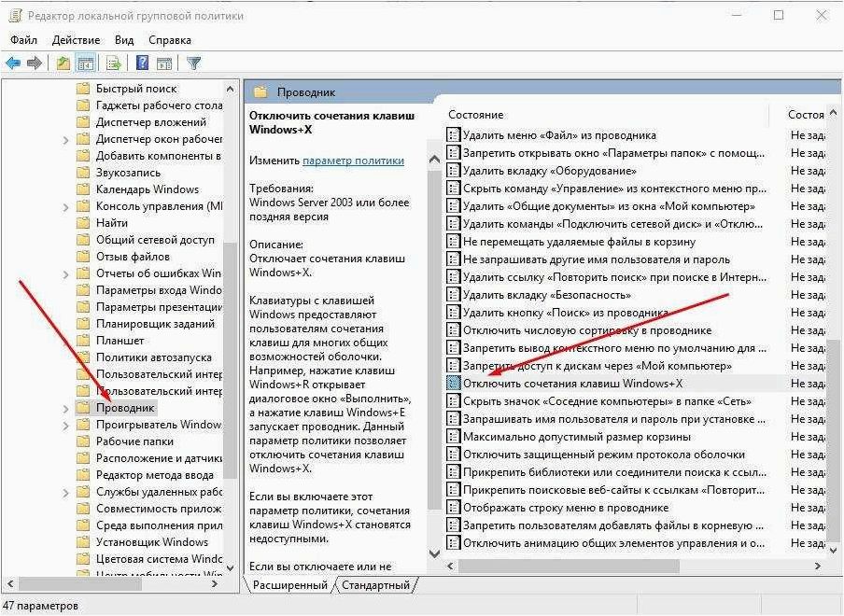844x616 pixels.
Task: Select policy «Не перемещать удаляемые файлы в корзину»
Action: click(579, 242)
